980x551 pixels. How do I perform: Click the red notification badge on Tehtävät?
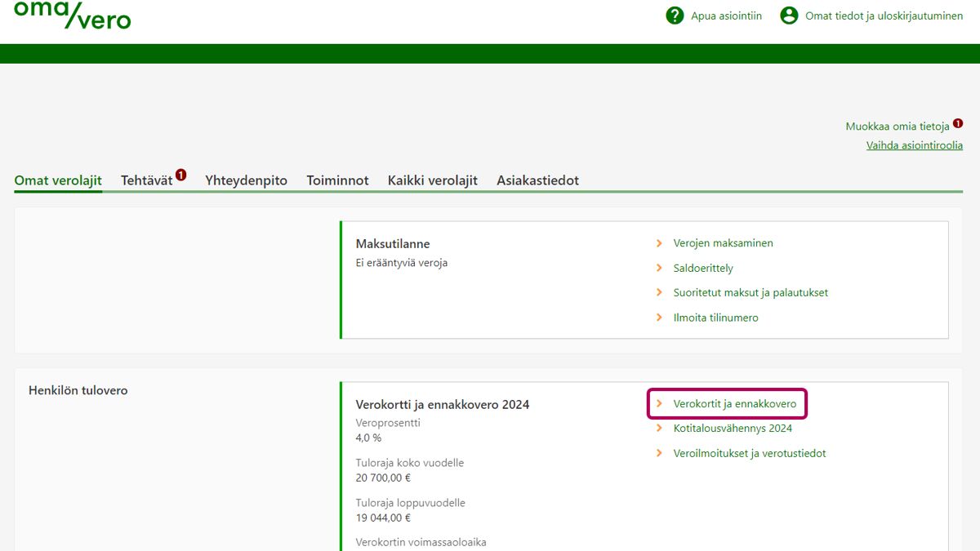pos(180,175)
